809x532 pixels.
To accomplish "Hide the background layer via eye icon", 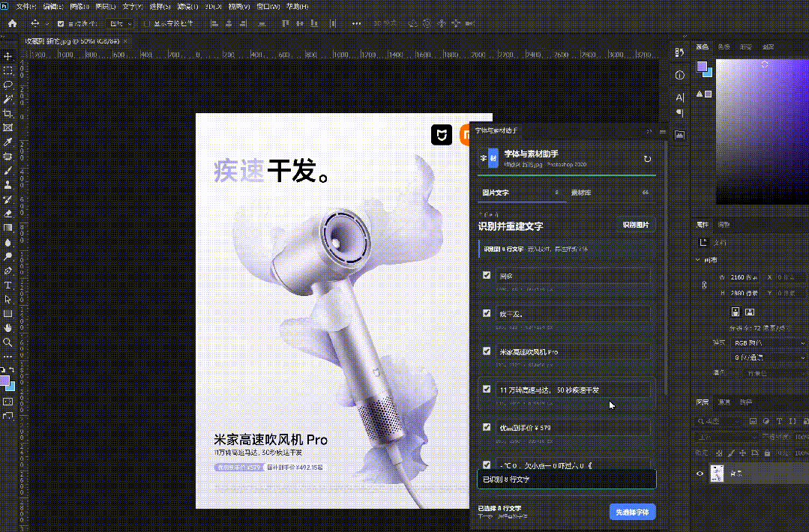I will [700, 474].
